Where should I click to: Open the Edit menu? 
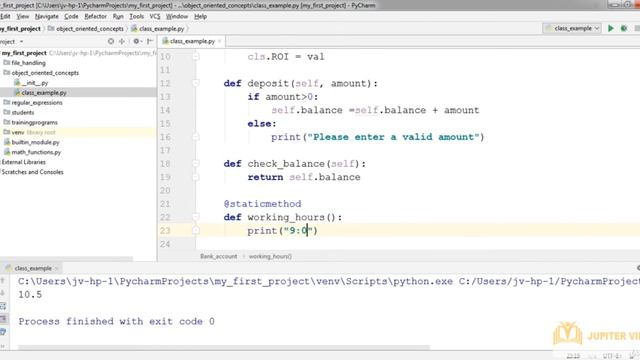coord(5,16)
